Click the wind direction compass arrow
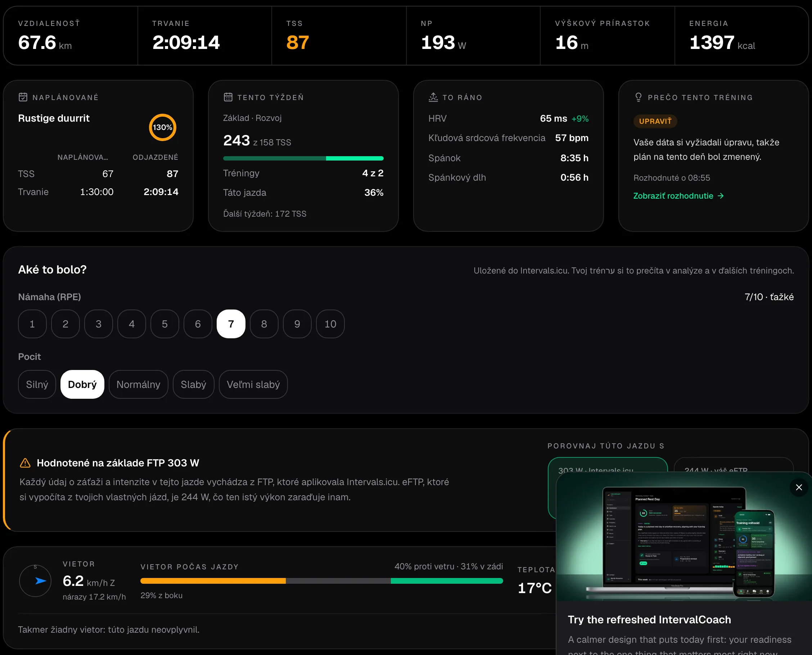This screenshot has height=655, width=812. point(40,581)
